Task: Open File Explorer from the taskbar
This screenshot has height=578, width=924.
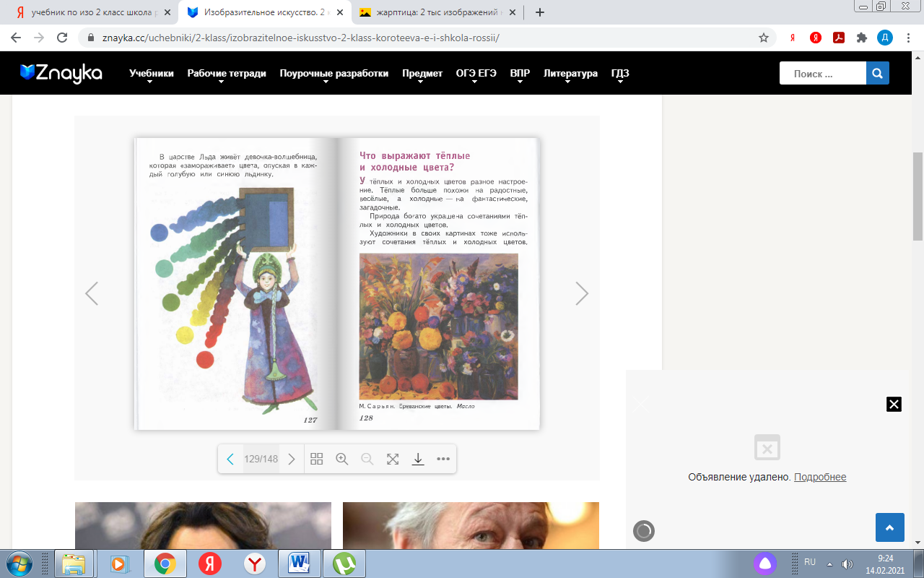Action: pos(74,564)
